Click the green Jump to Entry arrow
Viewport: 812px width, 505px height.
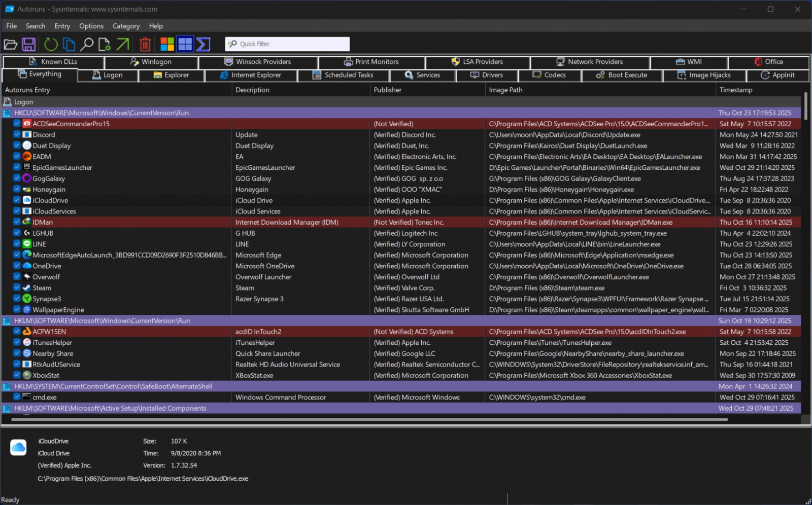(x=123, y=45)
